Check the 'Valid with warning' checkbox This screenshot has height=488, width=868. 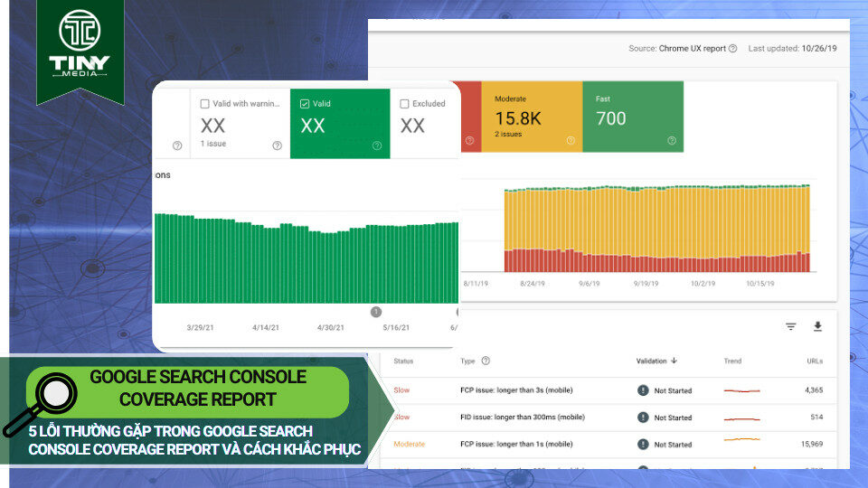tap(205, 103)
